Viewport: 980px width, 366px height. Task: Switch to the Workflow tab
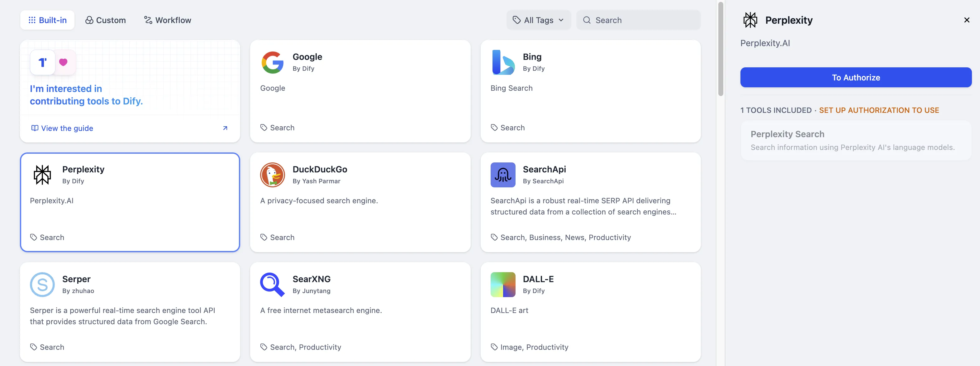tap(167, 20)
